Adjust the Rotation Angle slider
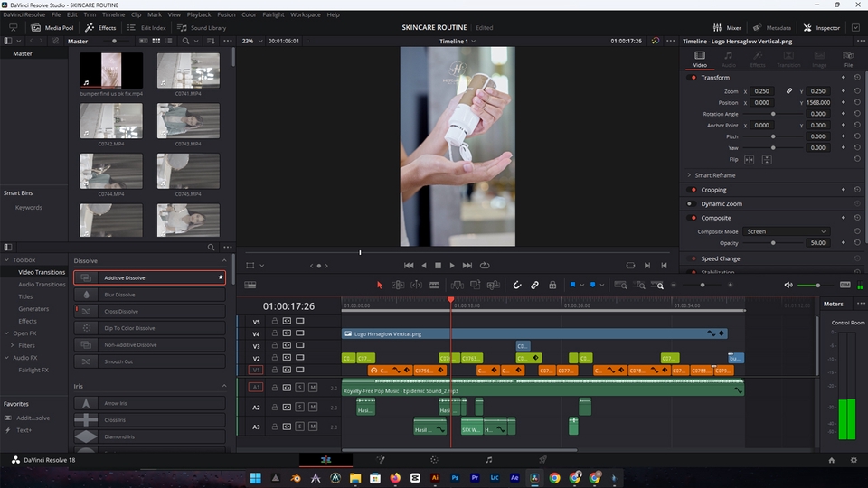This screenshot has height=488, width=868. (773, 114)
